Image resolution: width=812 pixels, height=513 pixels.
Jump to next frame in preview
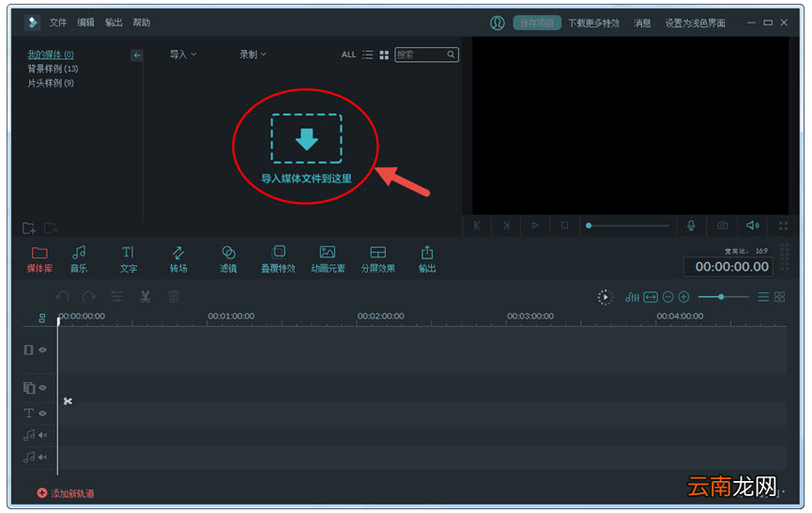click(506, 225)
